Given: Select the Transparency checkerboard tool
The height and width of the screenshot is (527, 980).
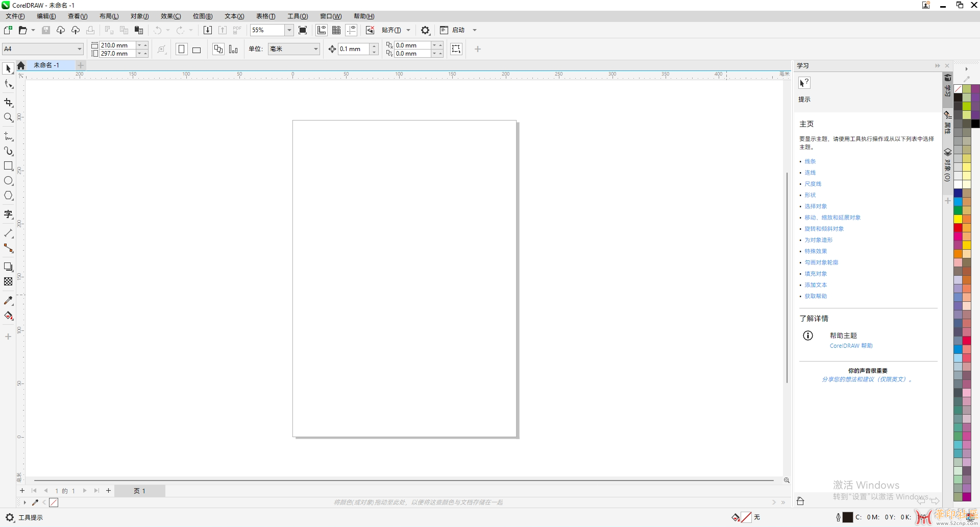Looking at the screenshot, I should [x=8, y=282].
